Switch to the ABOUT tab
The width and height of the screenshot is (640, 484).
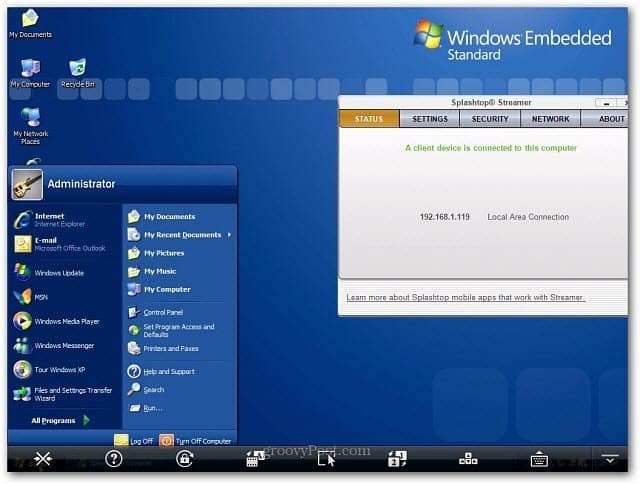coord(605,119)
